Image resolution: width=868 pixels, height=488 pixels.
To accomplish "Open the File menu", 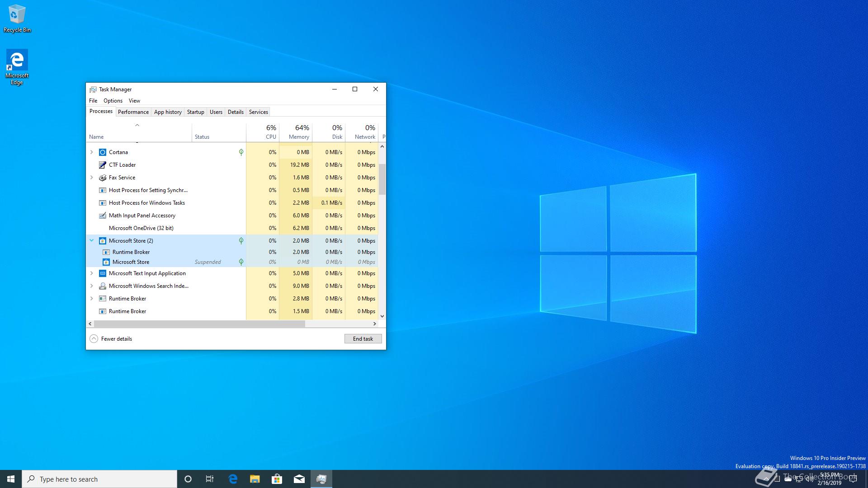I will tap(93, 101).
